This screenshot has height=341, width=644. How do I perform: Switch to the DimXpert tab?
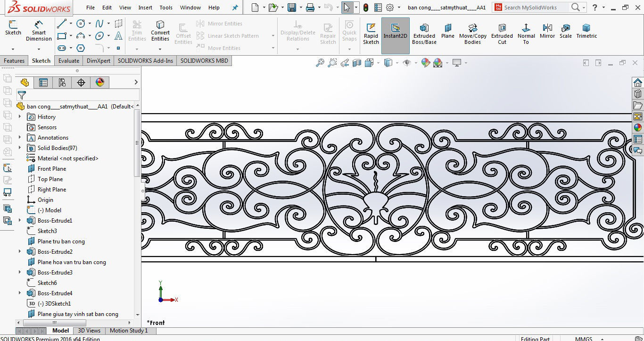click(99, 61)
